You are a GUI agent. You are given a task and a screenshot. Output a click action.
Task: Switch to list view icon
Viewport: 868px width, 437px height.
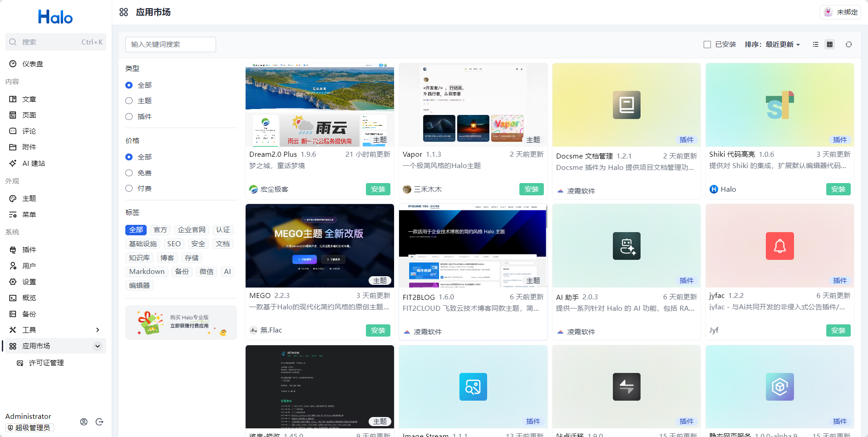(x=815, y=45)
